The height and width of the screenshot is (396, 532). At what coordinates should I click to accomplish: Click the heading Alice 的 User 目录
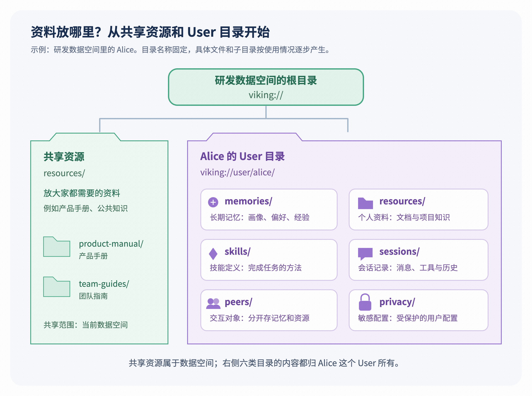pos(242,156)
